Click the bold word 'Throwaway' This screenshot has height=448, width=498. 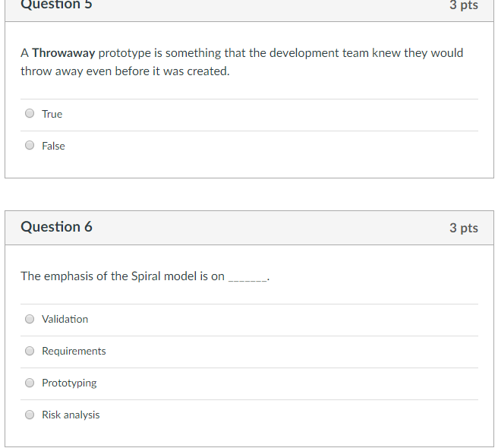click(64, 53)
